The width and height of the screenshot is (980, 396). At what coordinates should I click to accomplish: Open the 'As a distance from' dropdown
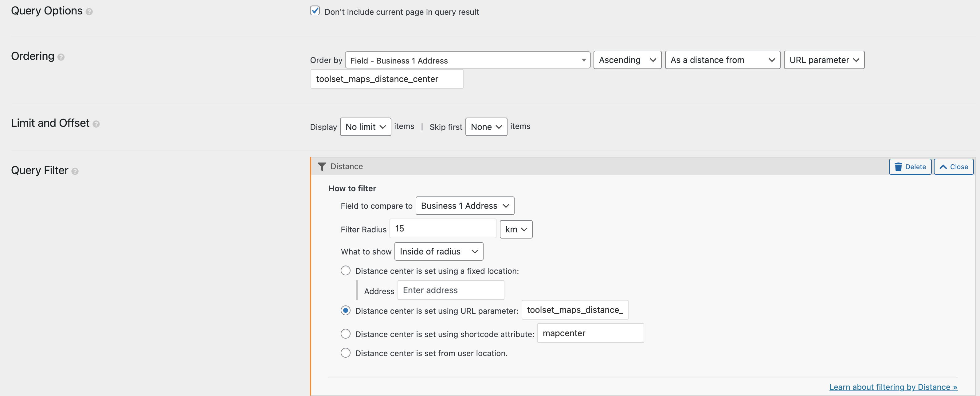[x=723, y=60]
